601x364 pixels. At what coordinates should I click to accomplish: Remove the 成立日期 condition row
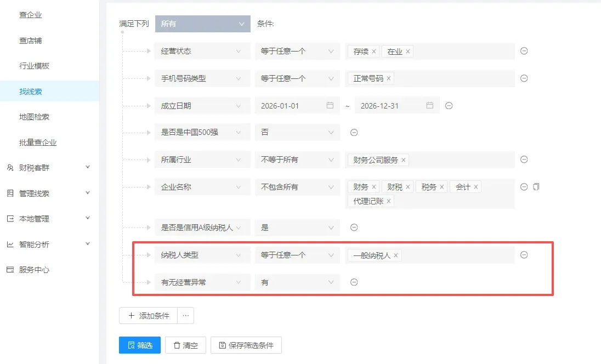point(449,105)
